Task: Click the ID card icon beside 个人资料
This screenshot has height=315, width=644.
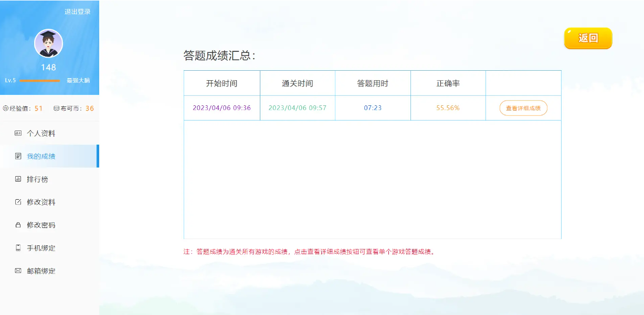Action: 18,133
